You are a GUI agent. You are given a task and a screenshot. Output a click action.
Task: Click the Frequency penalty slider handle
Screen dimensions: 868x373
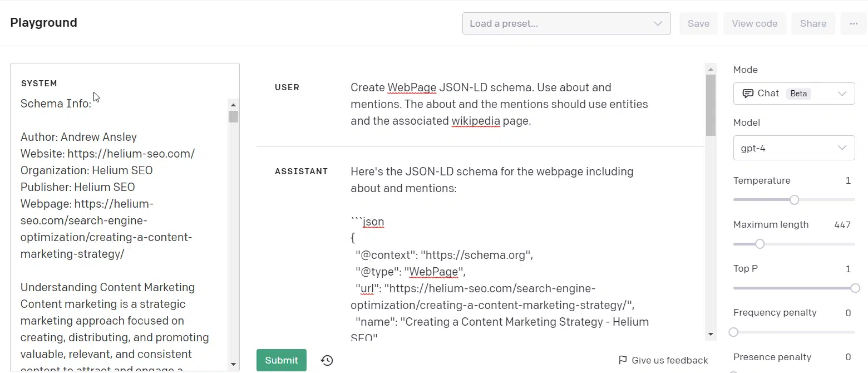click(734, 332)
